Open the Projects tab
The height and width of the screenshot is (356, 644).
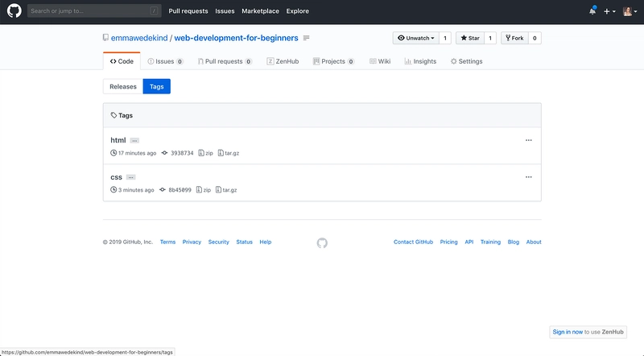(333, 61)
